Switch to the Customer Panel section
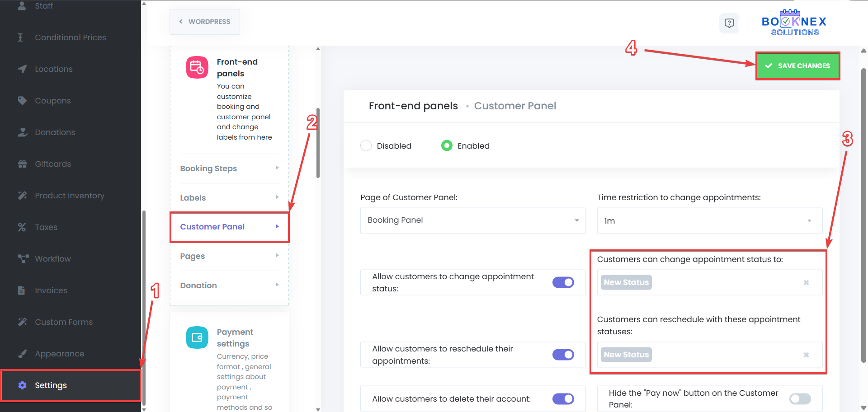The image size is (868, 412). coord(212,227)
